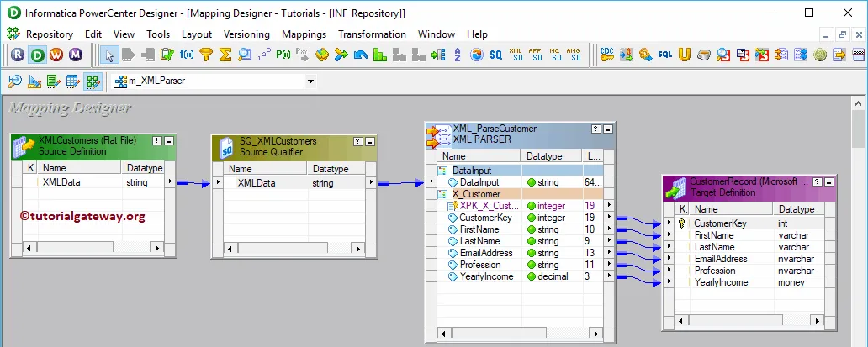Image resolution: width=868 pixels, height=347 pixels.
Task: Open the Source Analyzer tool
Action: [x=15, y=81]
